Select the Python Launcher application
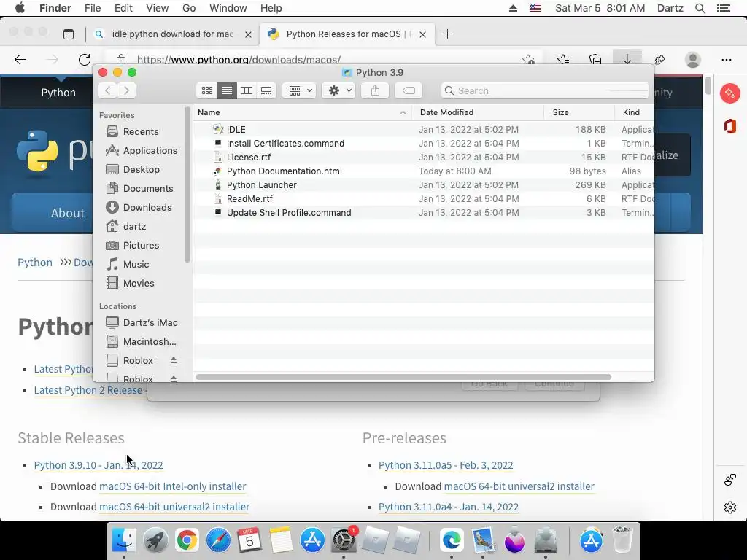The image size is (747, 560). coord(424,184)
